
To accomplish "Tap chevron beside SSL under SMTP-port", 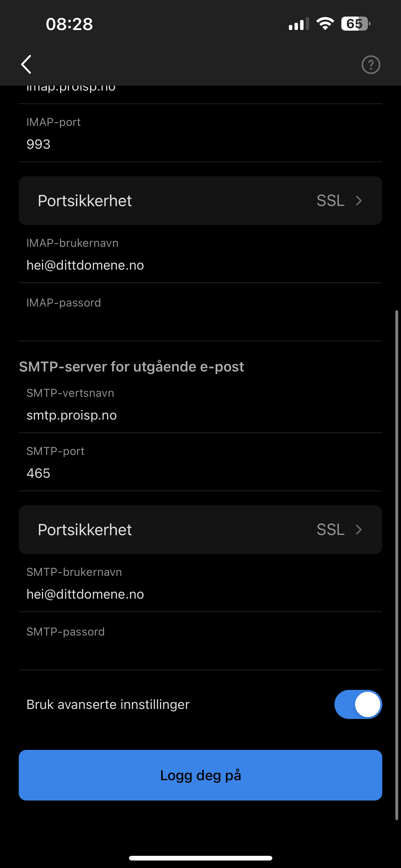I will pyautogui.click(x=359, y=529).
